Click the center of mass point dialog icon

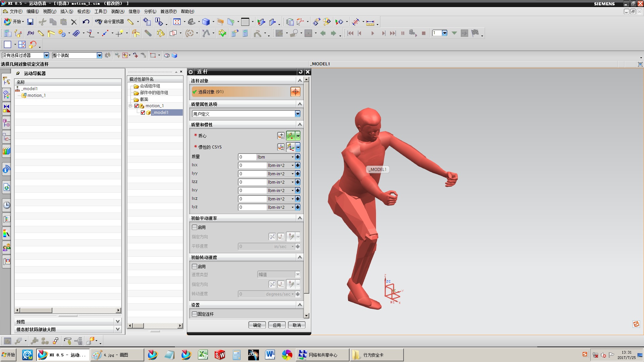click(281, 136)
